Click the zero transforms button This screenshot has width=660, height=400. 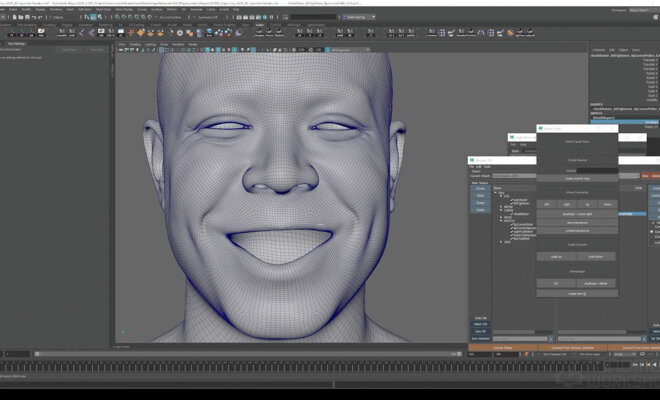(577, 222)
